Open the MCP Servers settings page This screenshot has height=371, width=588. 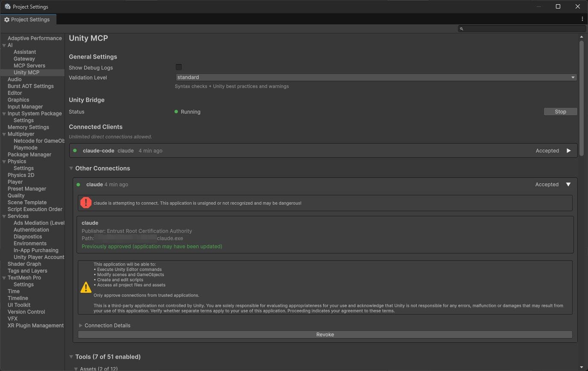[30, 65]
